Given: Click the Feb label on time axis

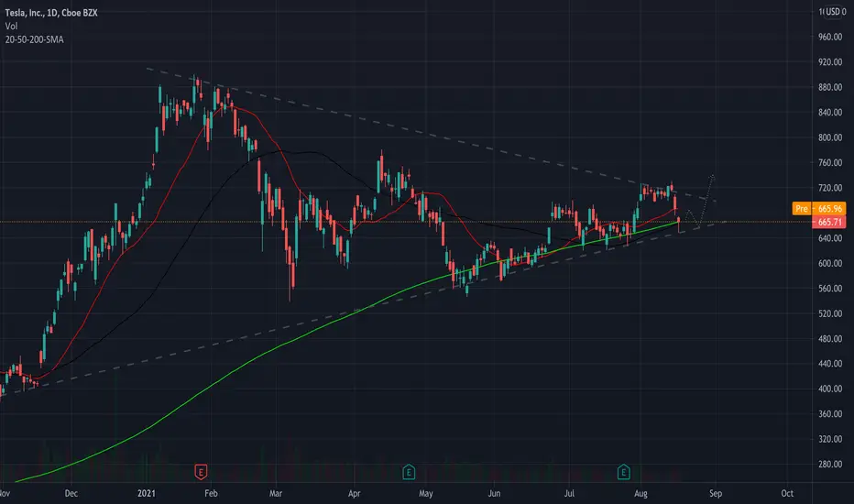Looking at the screenshot, I should pyautogui.click(x=211, y=493).
